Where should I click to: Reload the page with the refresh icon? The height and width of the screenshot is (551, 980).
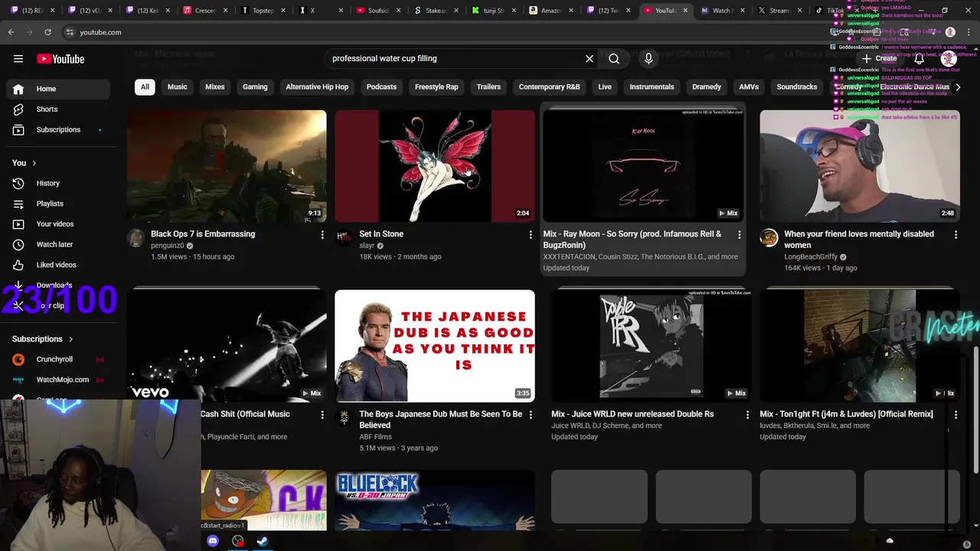tap(47, 32)
